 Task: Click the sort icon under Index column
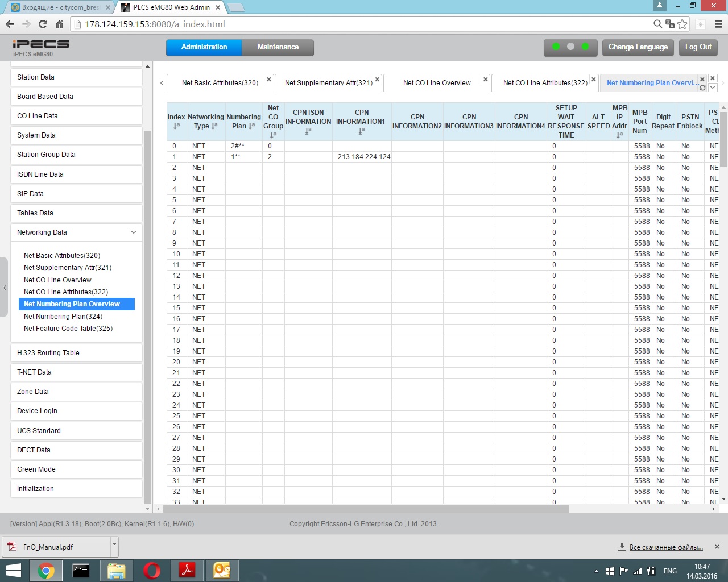pyautogui.click(x=176, y=126)
